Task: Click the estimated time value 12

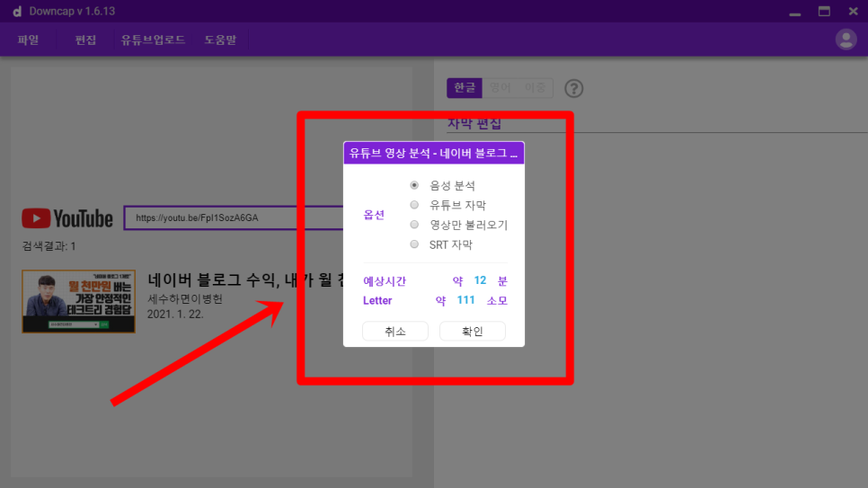Action: click(x=480, y=280)
